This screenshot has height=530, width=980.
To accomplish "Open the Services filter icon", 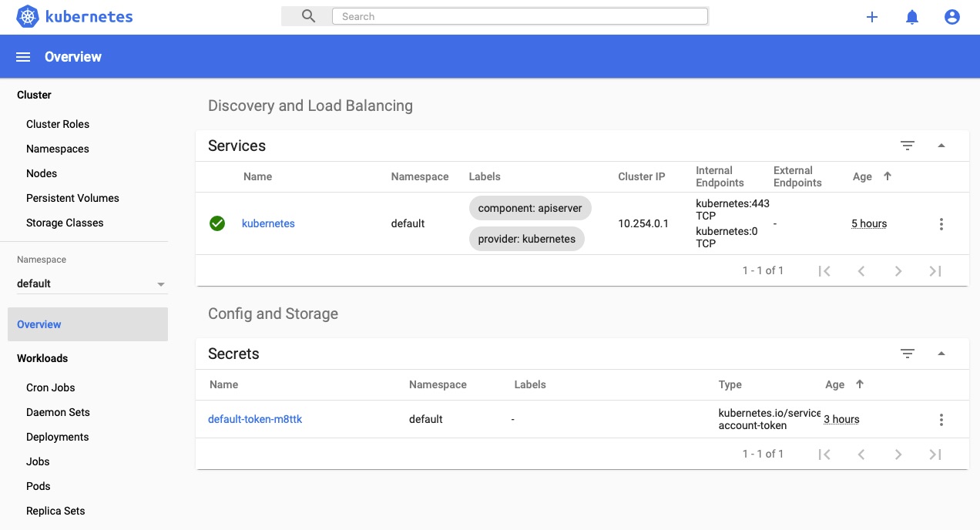I will [x=908, y=146].
